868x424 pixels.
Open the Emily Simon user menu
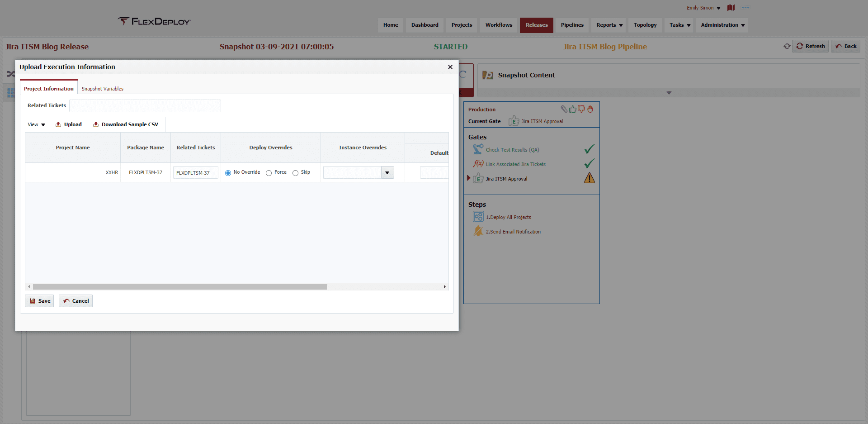[703, 8]
